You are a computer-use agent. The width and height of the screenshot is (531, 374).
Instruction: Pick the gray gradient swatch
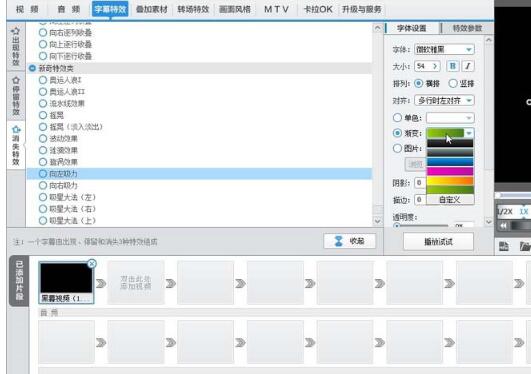pos(450,152)
